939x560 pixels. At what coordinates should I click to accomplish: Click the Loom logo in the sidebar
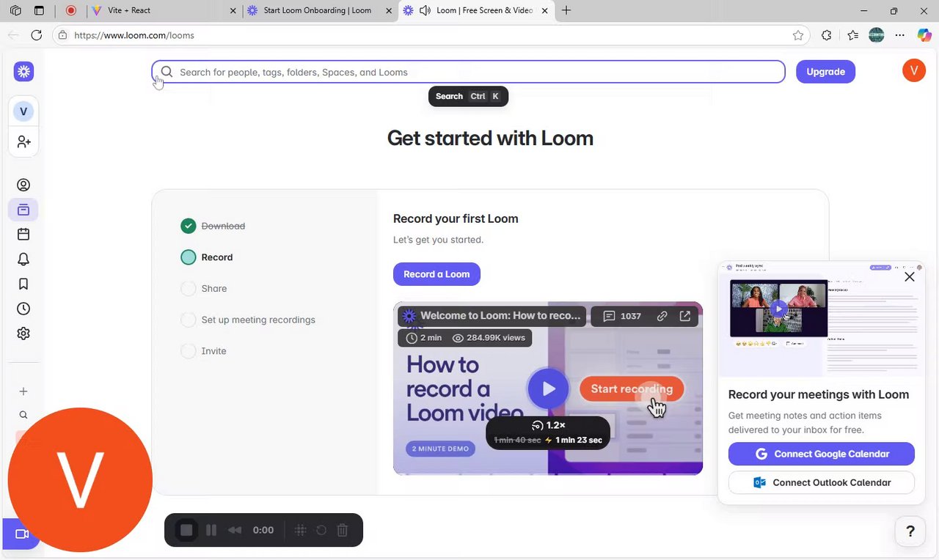tap(23, 71)
